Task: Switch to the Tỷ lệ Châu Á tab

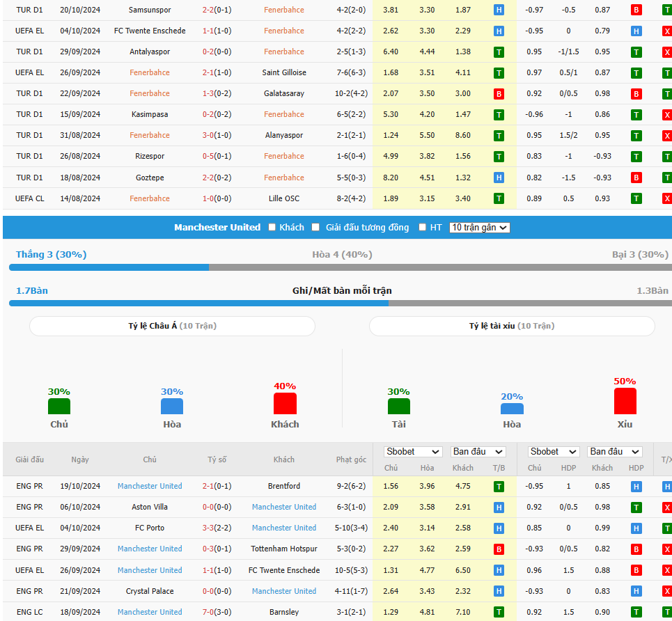Action: click(172, 326)
